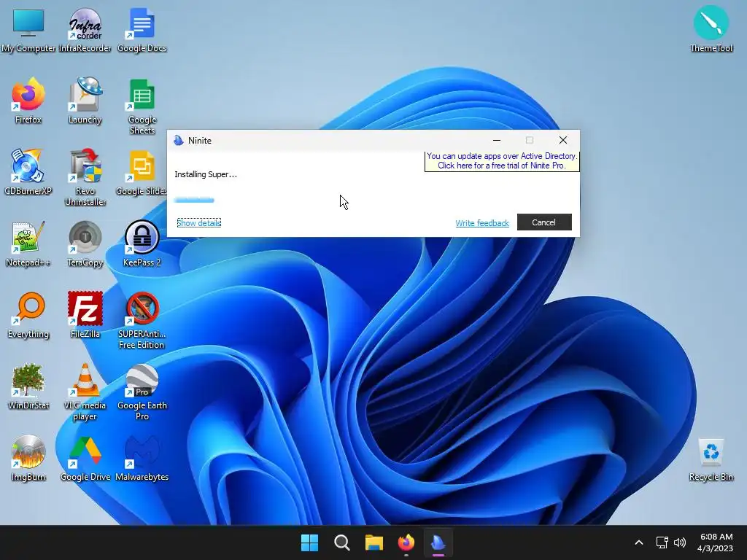Expand Show details in Ninite
The height and width of the screenshot is (560, 747).
[x=198, y=223]
